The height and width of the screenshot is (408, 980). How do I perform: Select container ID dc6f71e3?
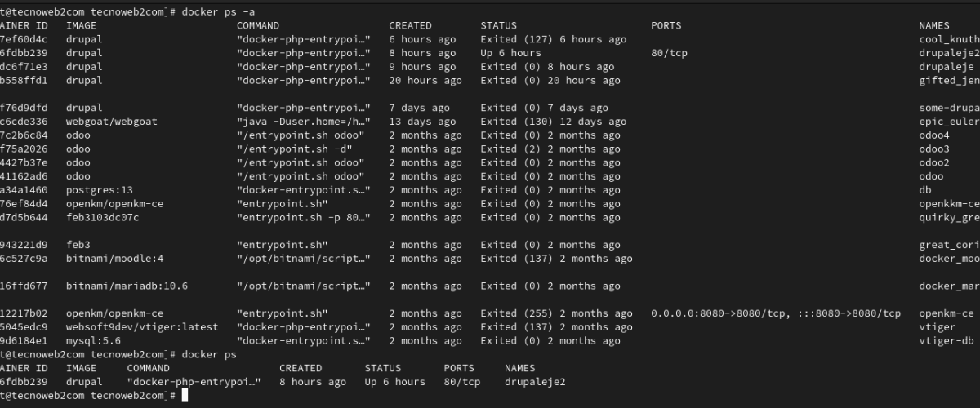[24, 67]
